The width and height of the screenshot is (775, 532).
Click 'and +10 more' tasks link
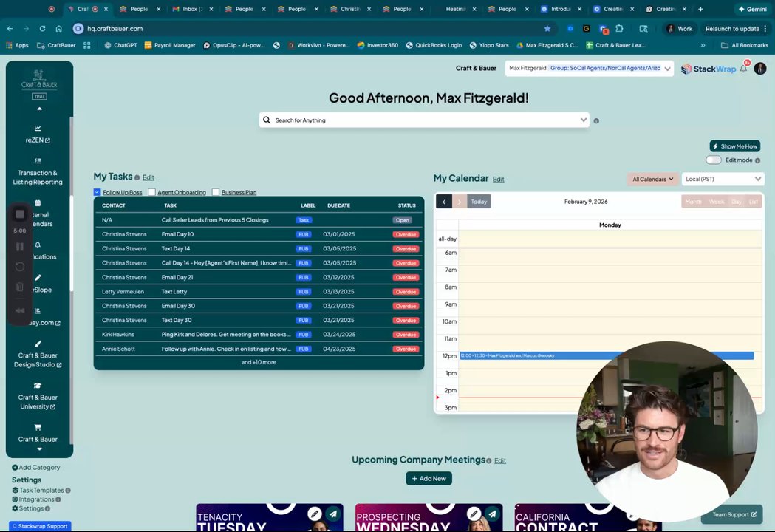(259, 362)
